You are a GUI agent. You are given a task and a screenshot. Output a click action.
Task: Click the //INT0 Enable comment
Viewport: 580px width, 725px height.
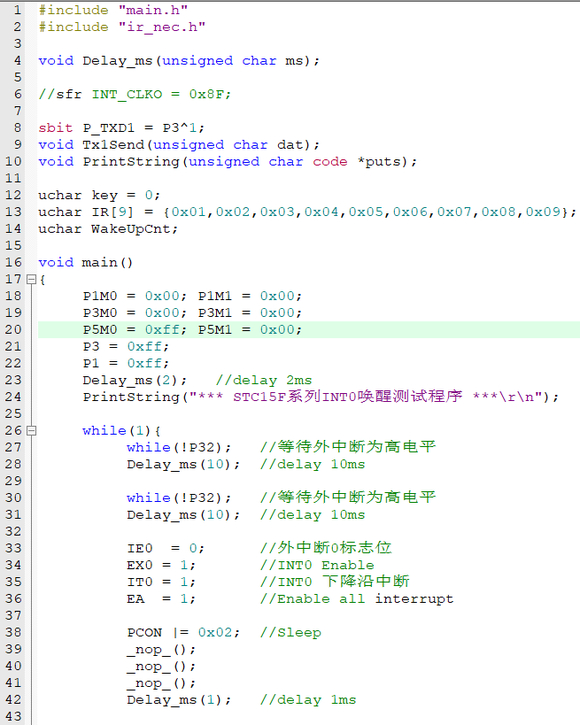point(317,565)
